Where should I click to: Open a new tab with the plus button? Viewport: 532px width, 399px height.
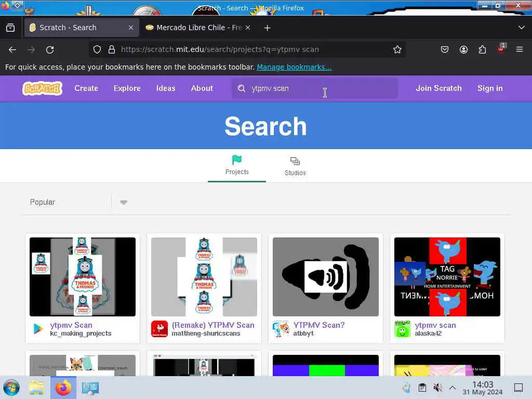pos(267,28)
